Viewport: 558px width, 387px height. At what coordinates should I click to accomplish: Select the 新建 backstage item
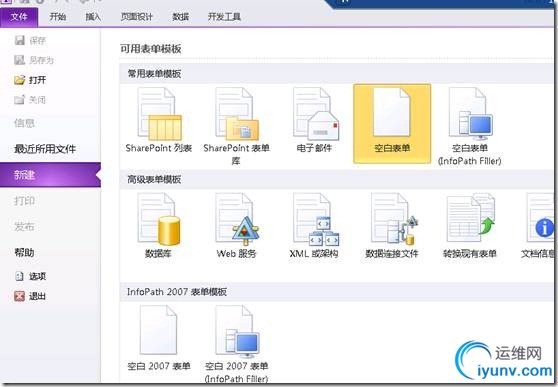click(50, 175)
